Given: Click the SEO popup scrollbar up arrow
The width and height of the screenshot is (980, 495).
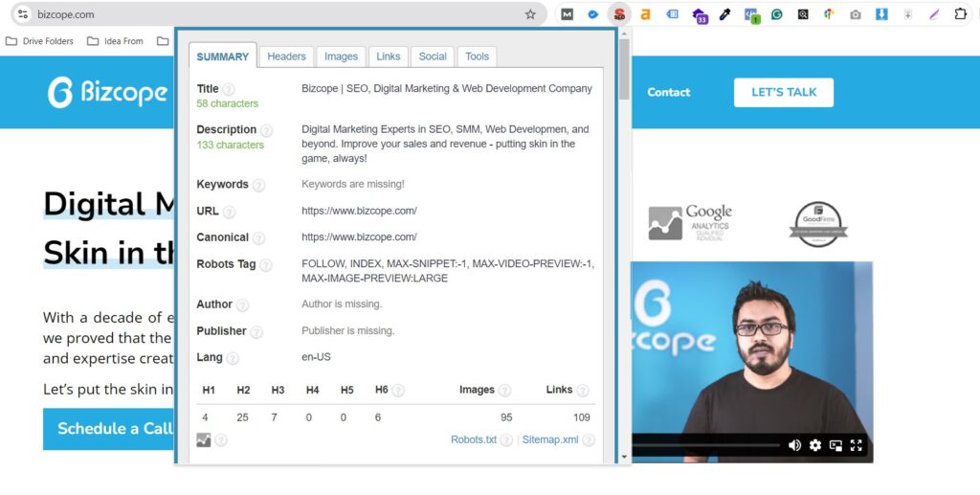Looking at the screenshot, I should click(624, 34).
